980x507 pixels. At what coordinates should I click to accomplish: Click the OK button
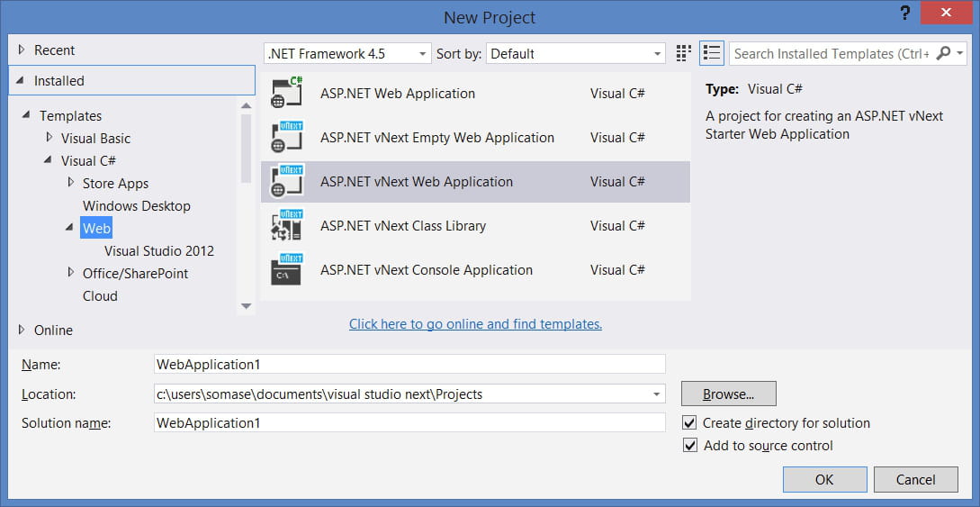[825, 479]
